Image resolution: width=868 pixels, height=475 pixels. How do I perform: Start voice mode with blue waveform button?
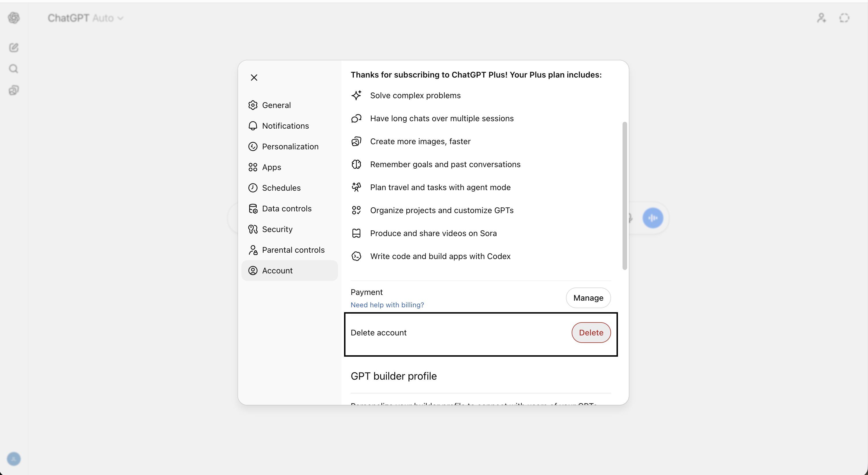coord(652,218)
